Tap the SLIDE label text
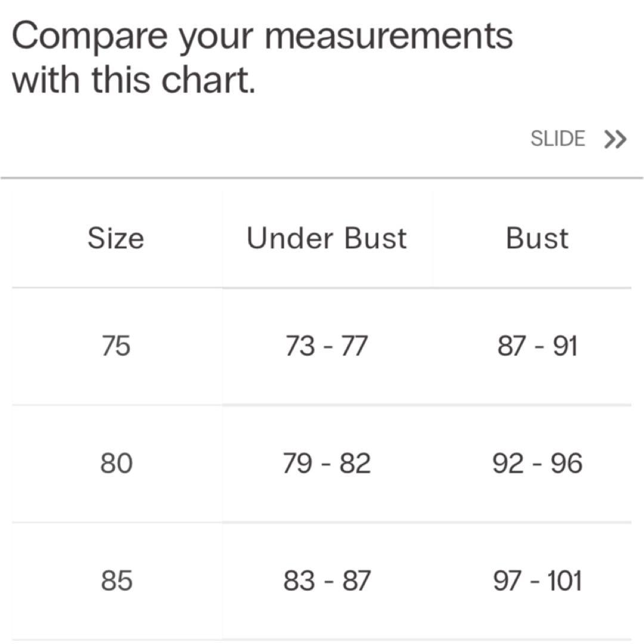This screenshot has height=644, width=644. coord(558,139)
